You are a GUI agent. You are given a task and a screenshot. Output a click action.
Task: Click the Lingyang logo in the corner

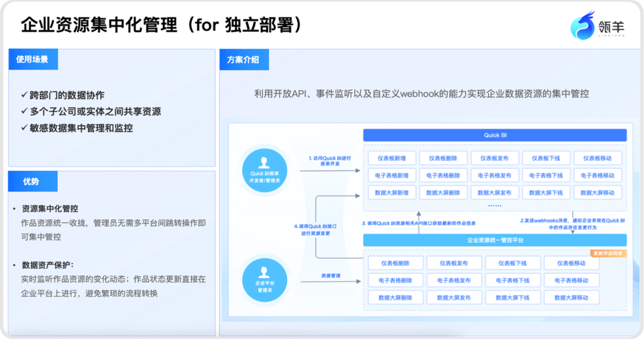click(x=597, y=26)
